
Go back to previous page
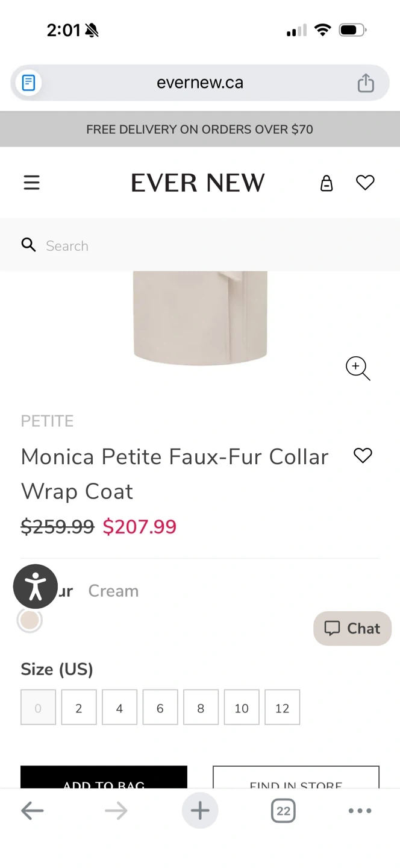click(x=33, y=811)
